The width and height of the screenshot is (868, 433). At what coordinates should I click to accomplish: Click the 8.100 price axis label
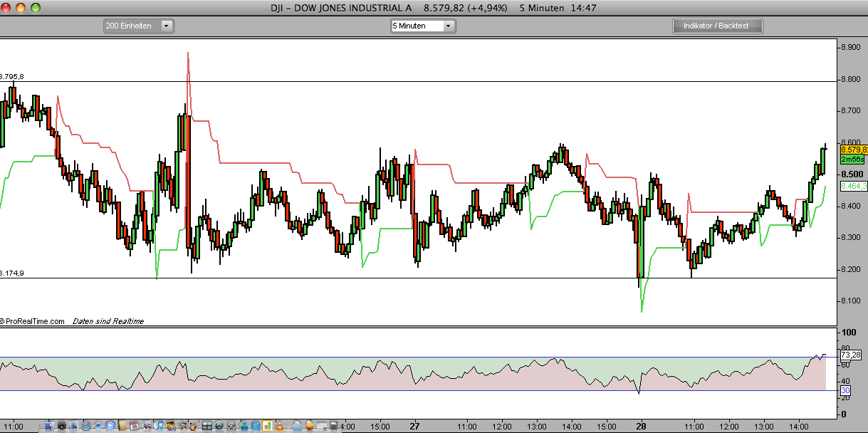point(852,301)
